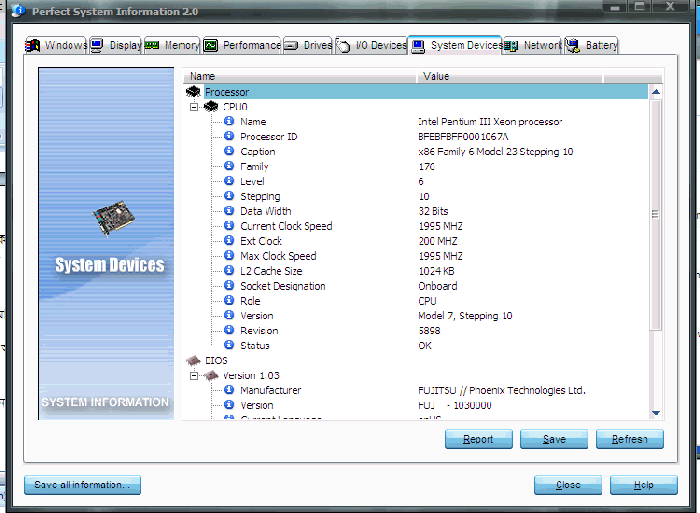Screen dimensions: 700x513
Task: Click the info icon beside Level
Action: (229, 181)
